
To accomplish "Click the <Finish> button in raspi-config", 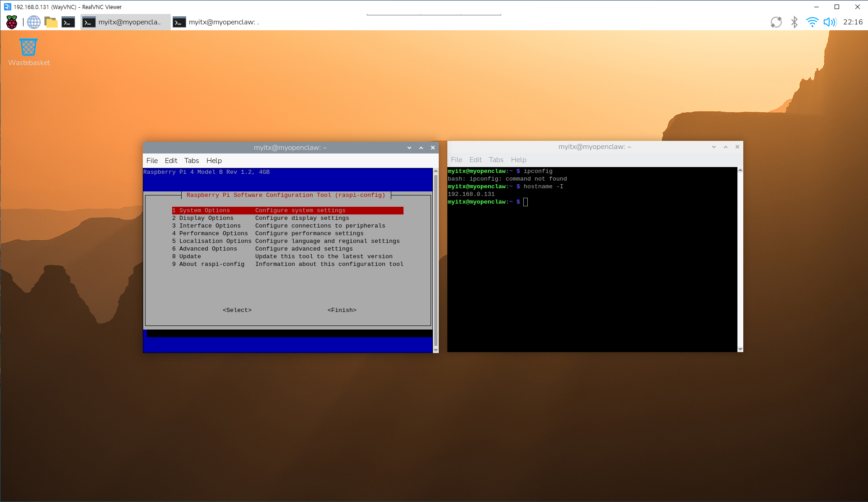I will [342, 310].
